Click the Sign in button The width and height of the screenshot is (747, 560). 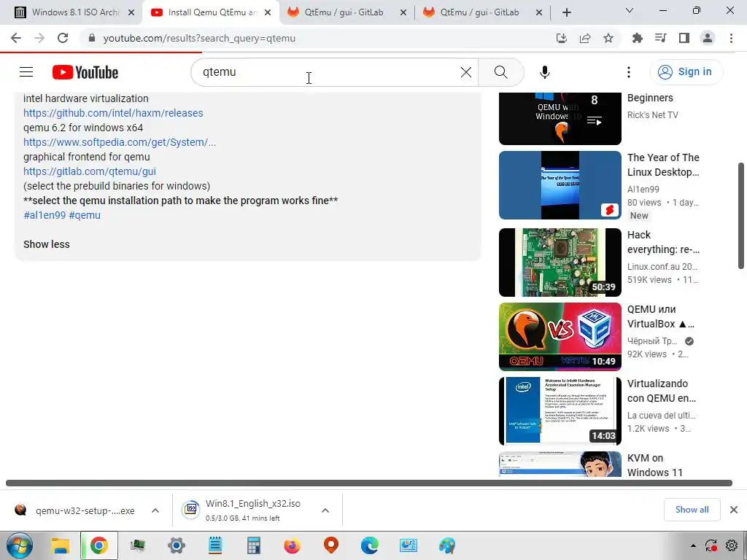click(686, 72)
